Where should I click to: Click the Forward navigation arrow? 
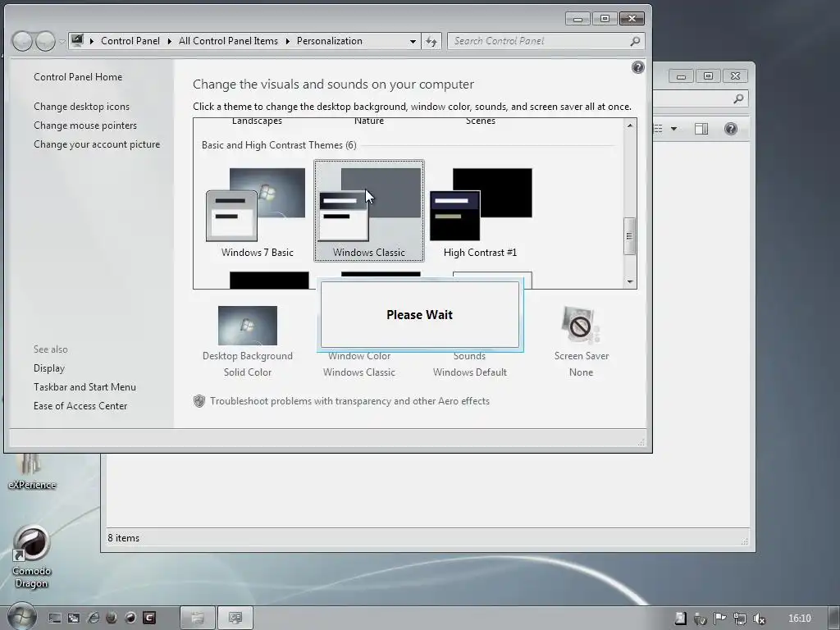tap(45, 41)
